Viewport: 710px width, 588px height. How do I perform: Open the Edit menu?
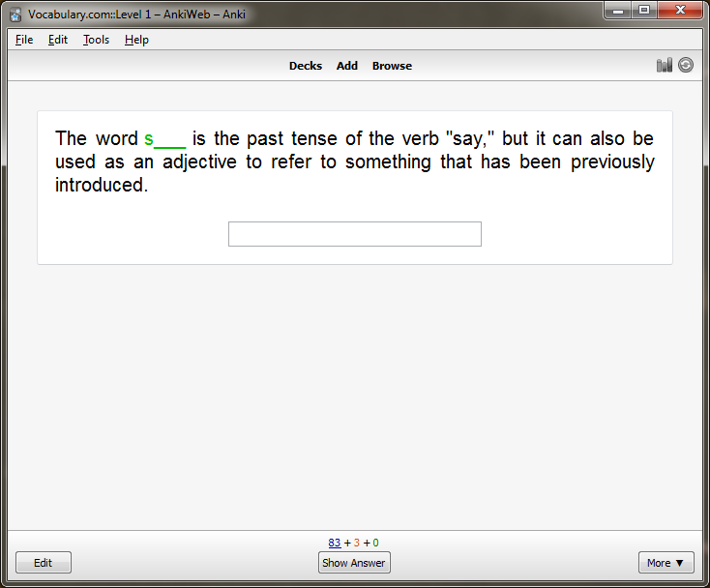click(x=58, y=40)
